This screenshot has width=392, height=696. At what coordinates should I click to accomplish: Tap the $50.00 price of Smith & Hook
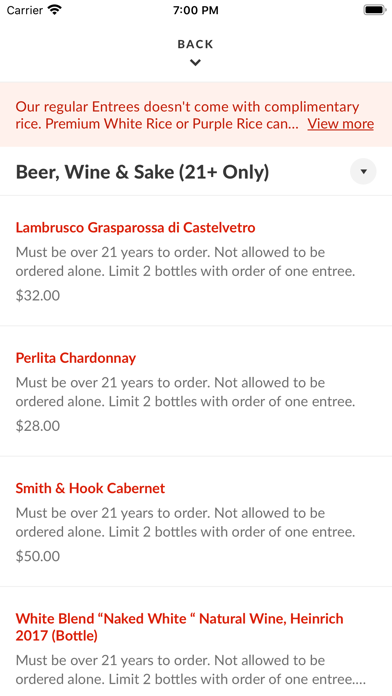pos(38,556)
